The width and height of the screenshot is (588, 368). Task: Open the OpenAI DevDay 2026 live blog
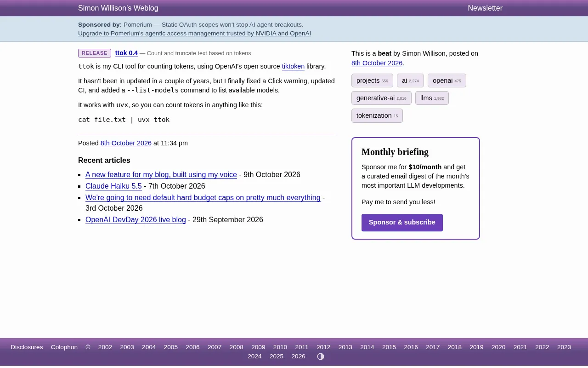tap(136, 220)
